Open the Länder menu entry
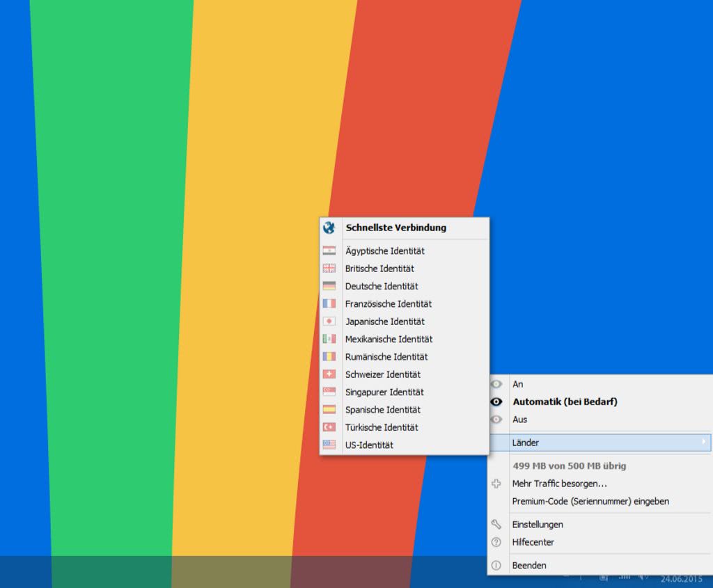The height and width of the screenshot is (588, 713). pyautogui.click(x=526, y=443)
